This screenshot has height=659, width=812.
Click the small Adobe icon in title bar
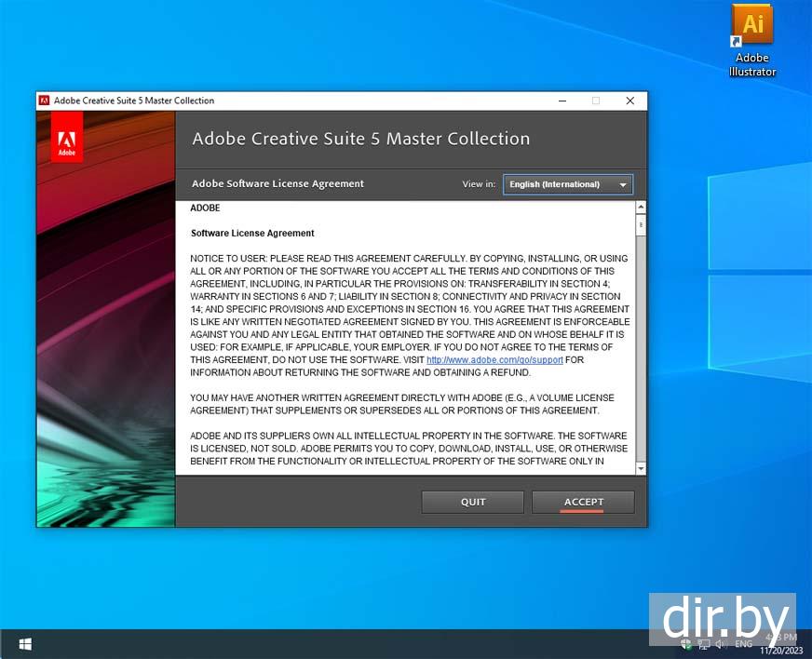pyautogui.click(x=44, y=101)
